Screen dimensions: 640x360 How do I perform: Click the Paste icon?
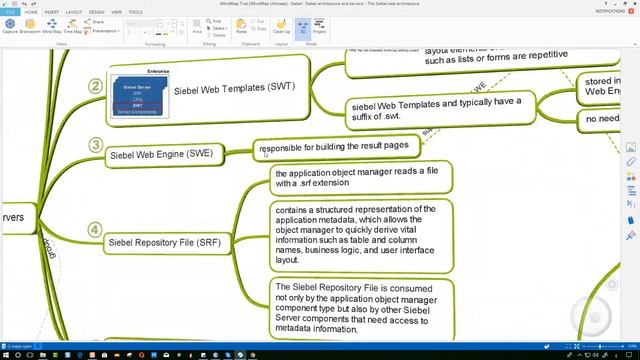(x=241, y=26)
